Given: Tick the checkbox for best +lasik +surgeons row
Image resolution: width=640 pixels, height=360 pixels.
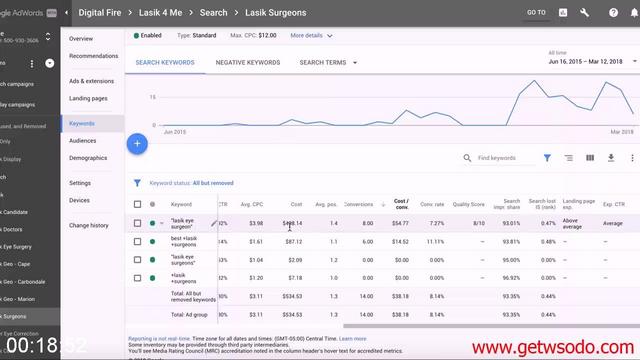Looking at the screenshot, I should point(138,242).
